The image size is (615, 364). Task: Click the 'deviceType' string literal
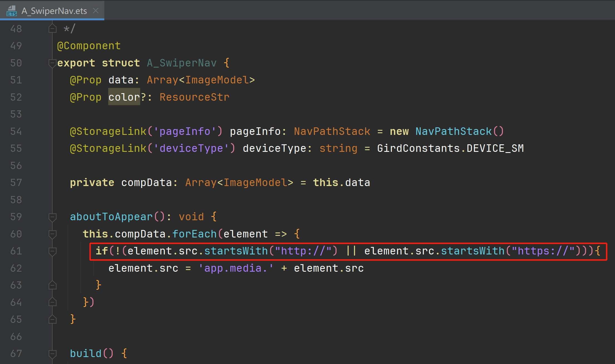(191, 148)
